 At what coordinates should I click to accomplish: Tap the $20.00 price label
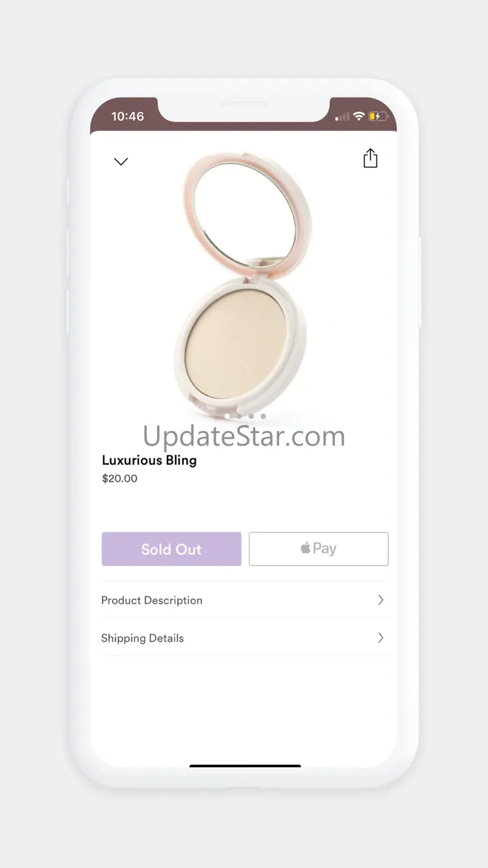[119, 479]
